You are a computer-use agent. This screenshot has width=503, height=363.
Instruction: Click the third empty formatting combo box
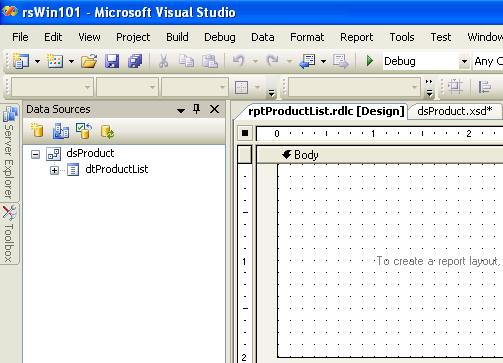(195, 87)
